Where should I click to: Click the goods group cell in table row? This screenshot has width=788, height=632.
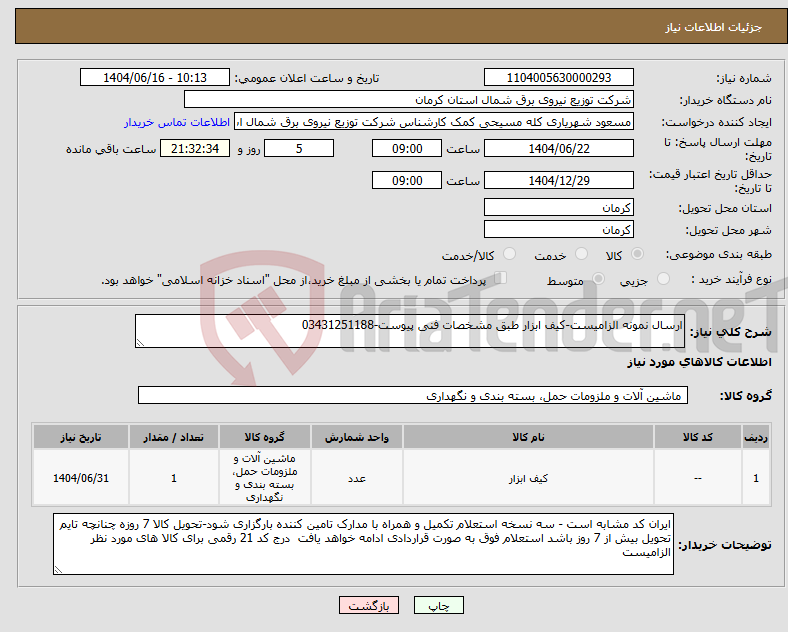click(x=265, y=478)
